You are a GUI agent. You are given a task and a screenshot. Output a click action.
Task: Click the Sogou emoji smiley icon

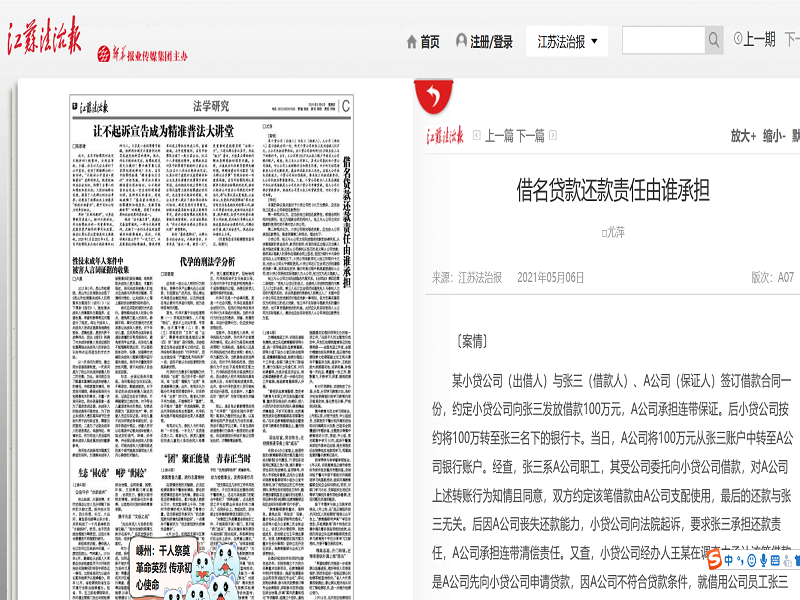click(x=752, y=560)
